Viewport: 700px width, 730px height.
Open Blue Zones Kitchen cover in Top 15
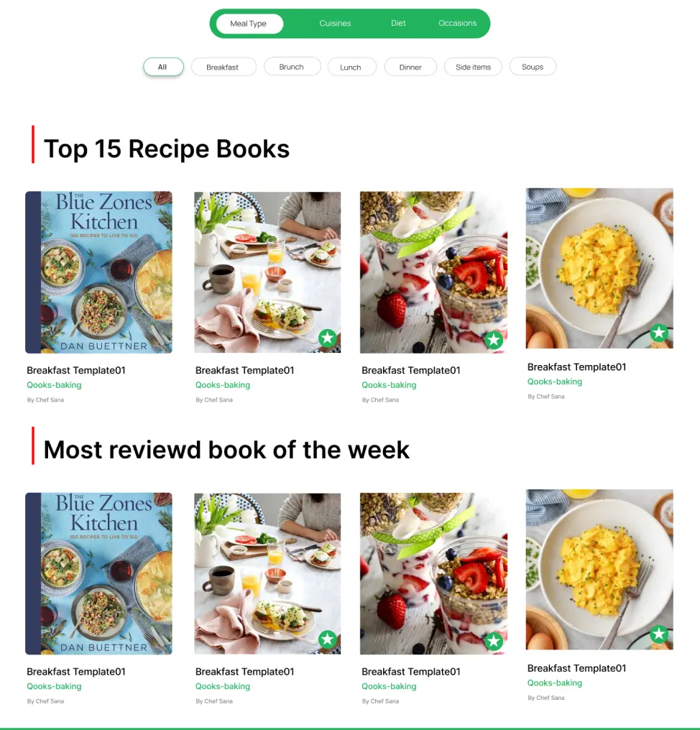(98, 272)
